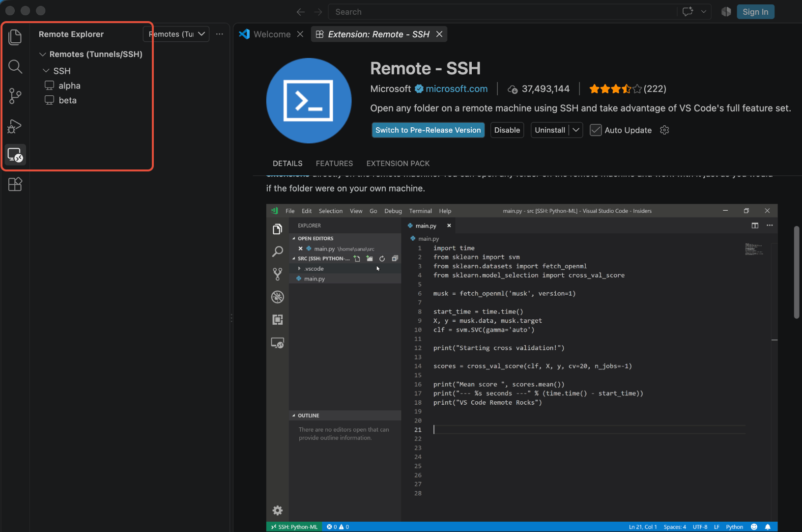Switch to the FEATURES tab
Screen dimensions: 802x532
[x=334, y=164]
